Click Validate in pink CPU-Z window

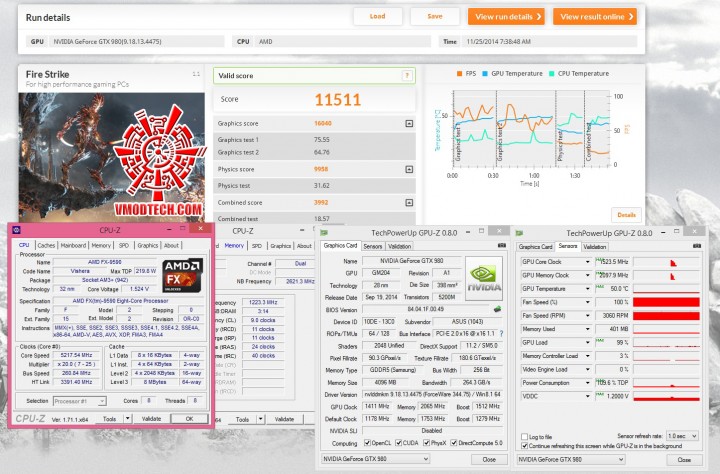coord(151,418)
